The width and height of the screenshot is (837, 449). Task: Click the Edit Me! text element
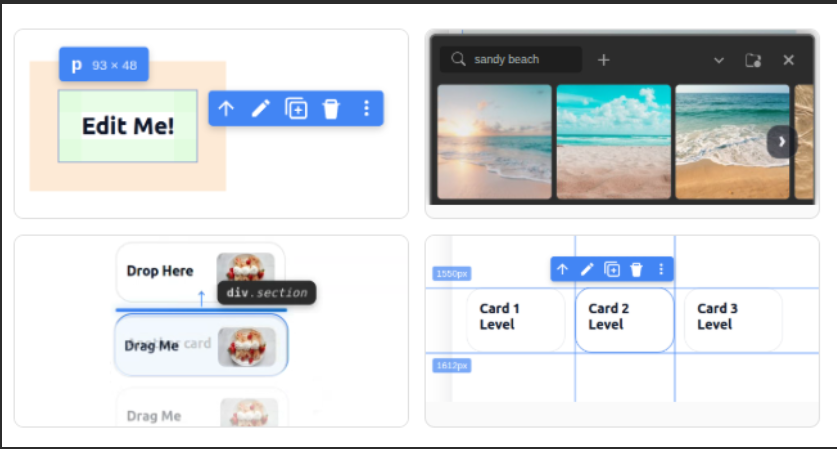point(127,126)
